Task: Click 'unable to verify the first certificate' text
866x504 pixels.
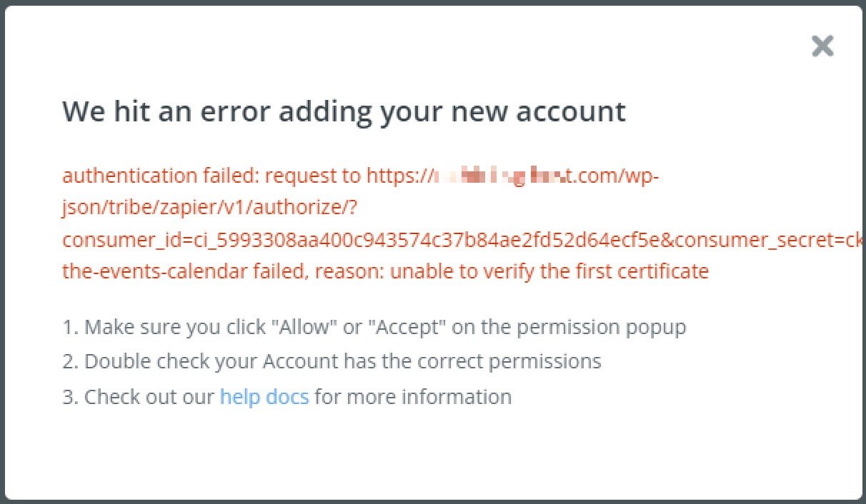Action: point(550,271)
